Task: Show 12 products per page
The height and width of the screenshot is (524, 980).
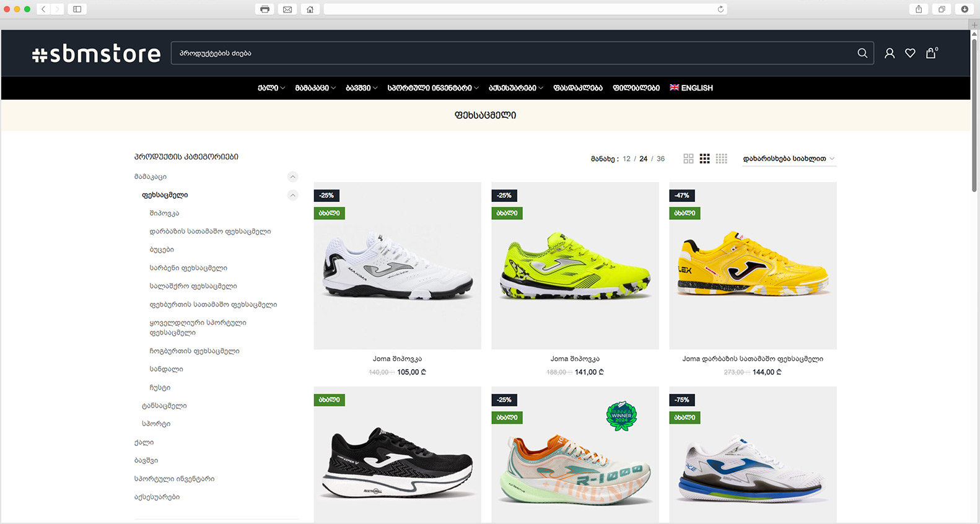Action: 626,159
